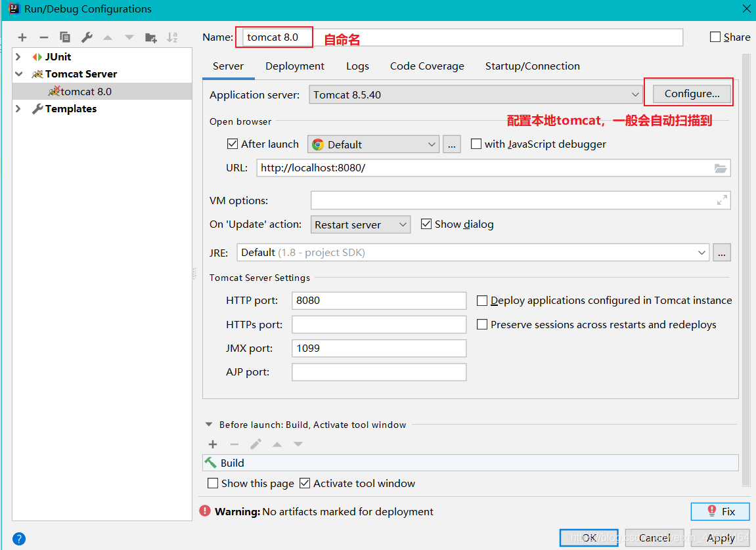Open help with the question mark icon
Viewport: 756px width, 550px height.
click(19, 538)
